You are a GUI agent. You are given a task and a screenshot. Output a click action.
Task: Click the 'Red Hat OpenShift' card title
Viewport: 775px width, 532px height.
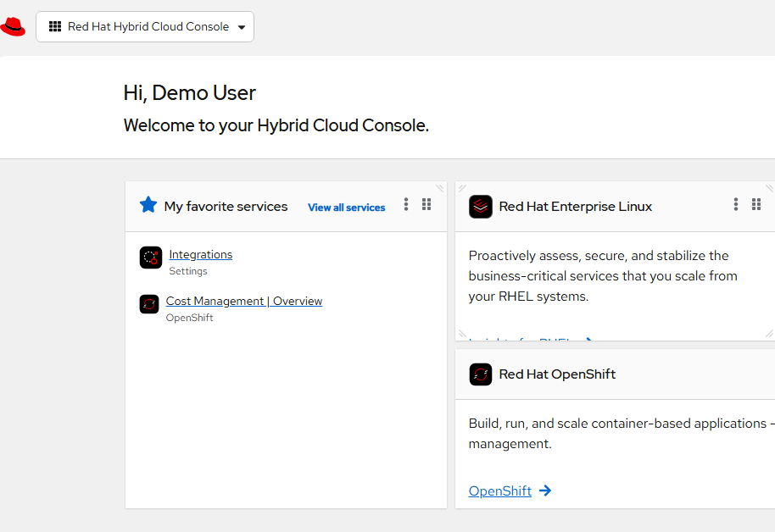click(x=558, y=374)
